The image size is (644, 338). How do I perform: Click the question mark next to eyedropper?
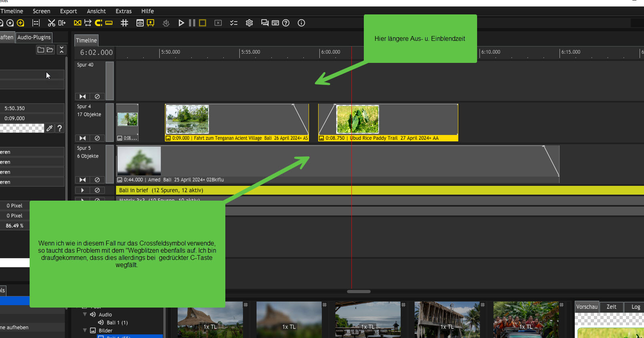[60, 128]
